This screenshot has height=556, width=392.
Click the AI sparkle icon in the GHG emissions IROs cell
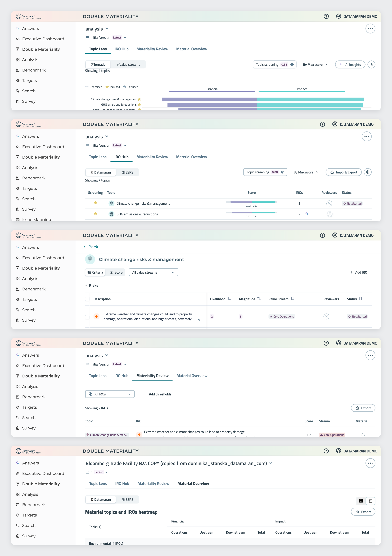tap(307, 214)
